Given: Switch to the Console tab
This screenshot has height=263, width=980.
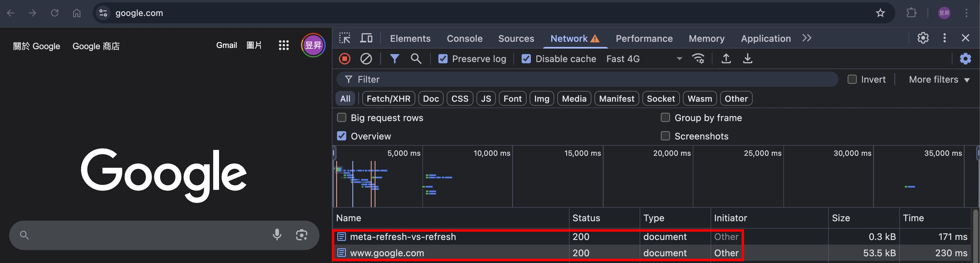Looking at the screenshot, I should [465, 38].
